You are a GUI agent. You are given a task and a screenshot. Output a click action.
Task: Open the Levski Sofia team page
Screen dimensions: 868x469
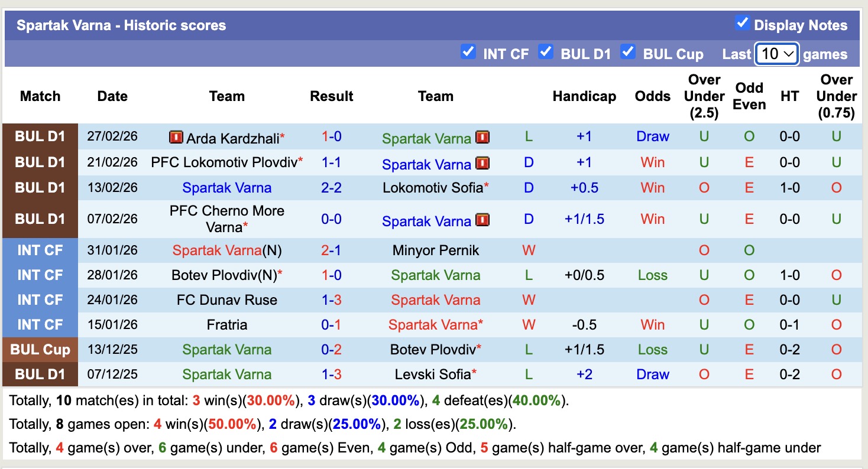pyautogui.click(x=433, y=374)
